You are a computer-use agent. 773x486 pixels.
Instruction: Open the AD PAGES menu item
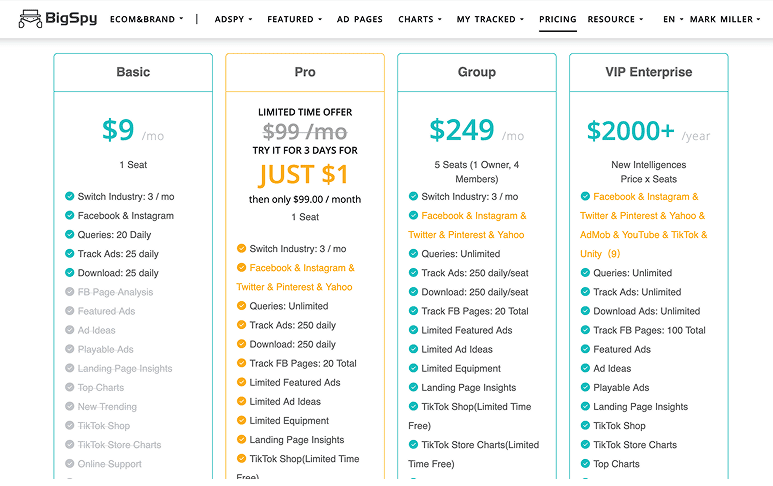click(x=360, y=19)
